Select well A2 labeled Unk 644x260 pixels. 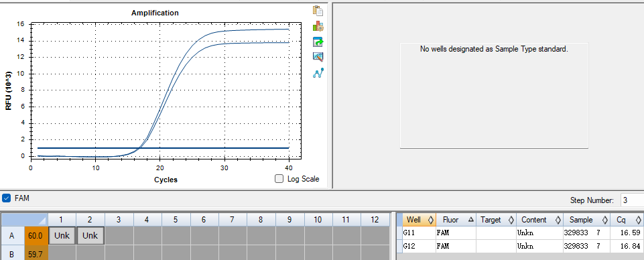click(90, 236)
